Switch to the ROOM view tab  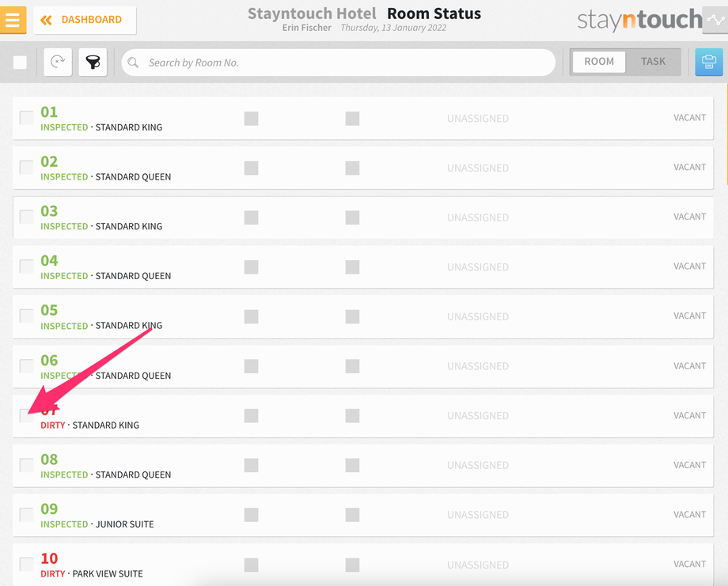click(599, 61)
